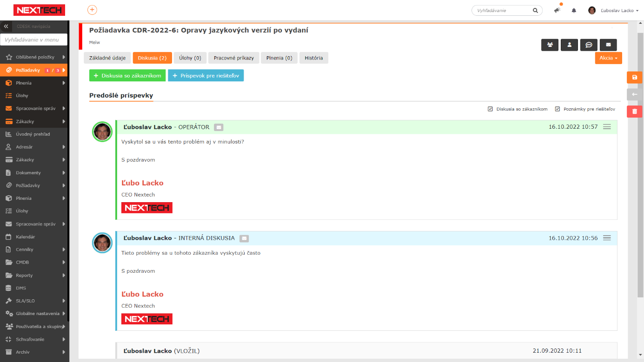Click the speech bubble dark button
644x362 pixels.
(589, 45)
